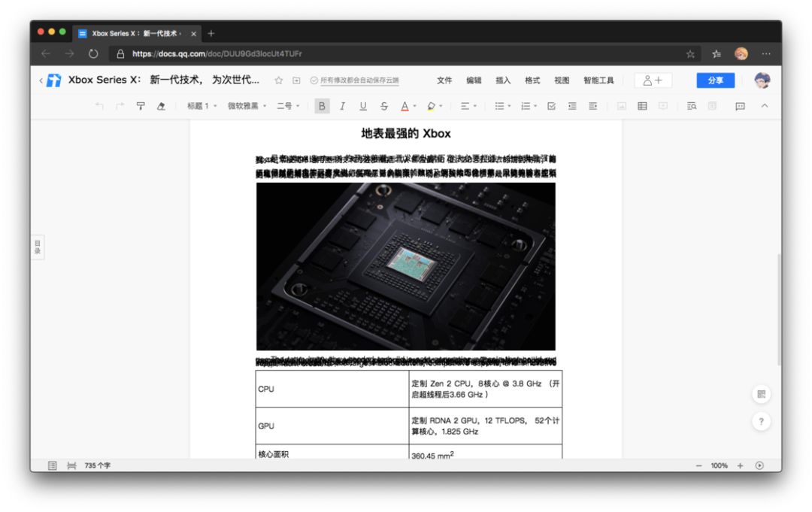Open the 文件 menu
Screen dimensions: 812x512
coord(444,80)
